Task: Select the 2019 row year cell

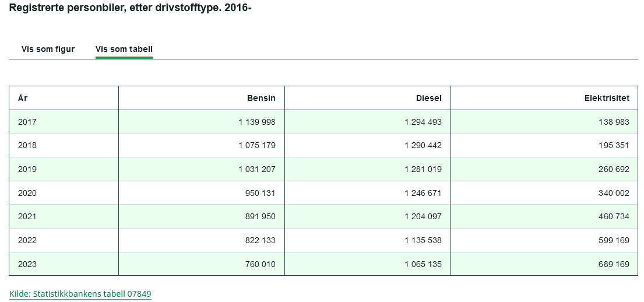Action: (64, 169)
